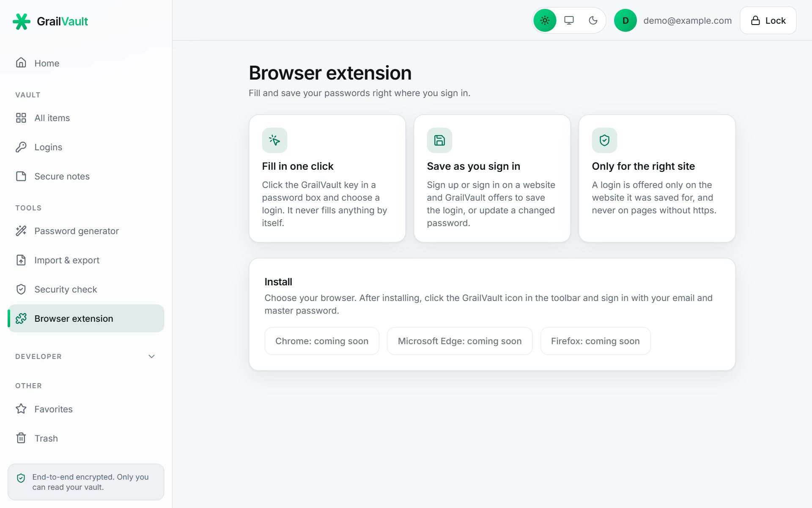Switch to light theme sun toggle
This screenshot has width=812, height=508.
point(545,20)
